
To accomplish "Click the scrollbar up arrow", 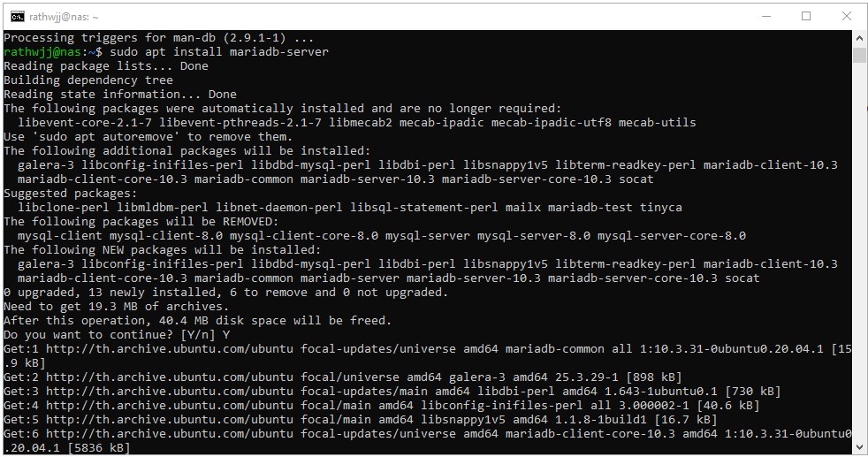I will coord(859,38).
